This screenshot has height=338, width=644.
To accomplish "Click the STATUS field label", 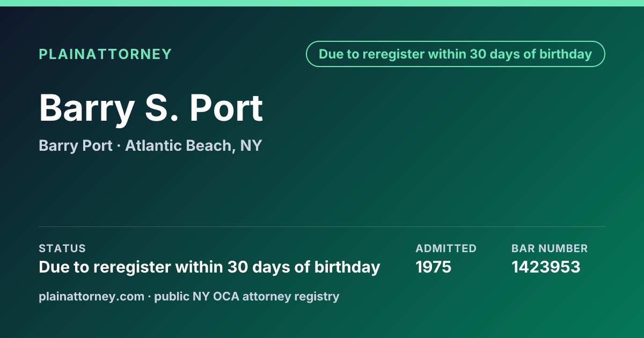I will [62, 248].
